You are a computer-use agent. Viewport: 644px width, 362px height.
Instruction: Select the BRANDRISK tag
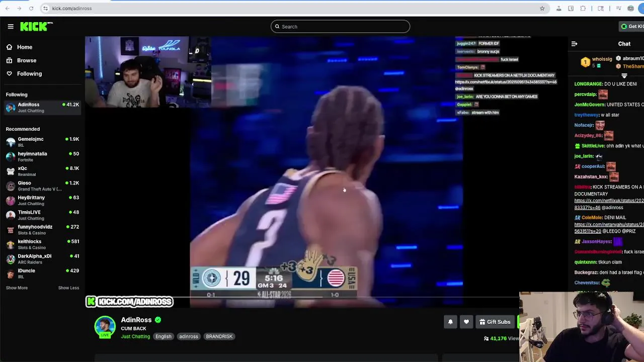click(x=219, y=336)
